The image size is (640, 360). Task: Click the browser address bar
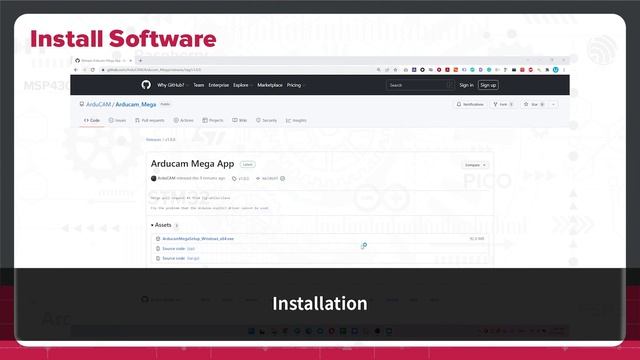coord(237,70)
